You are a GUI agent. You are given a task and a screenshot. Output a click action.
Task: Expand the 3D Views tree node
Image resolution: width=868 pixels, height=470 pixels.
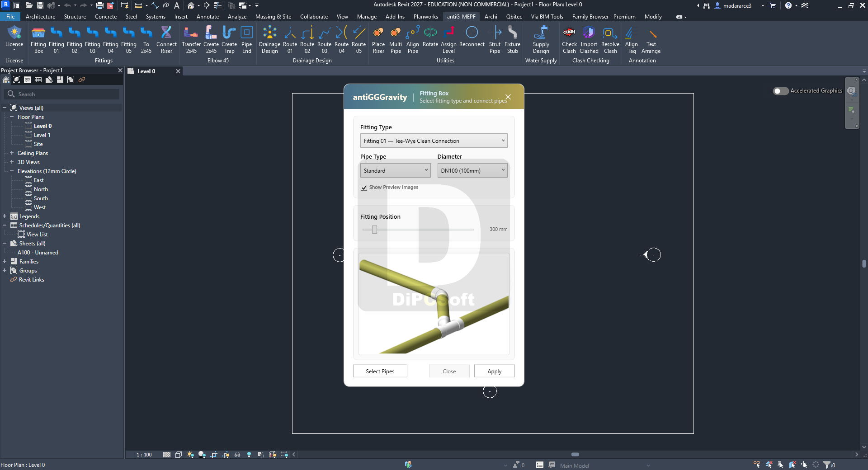pyautogui.click(x=12, y=162)
